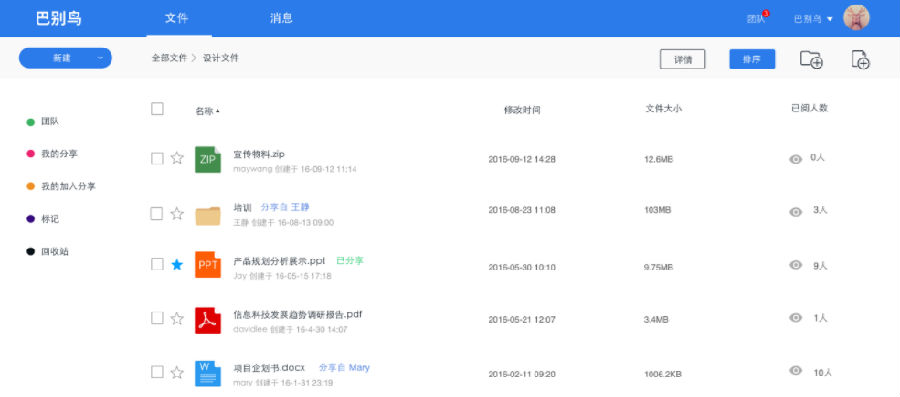This screenshot has width=900, height=397.
Task: Click the 详情 button
Action: (x=682, y=59)
